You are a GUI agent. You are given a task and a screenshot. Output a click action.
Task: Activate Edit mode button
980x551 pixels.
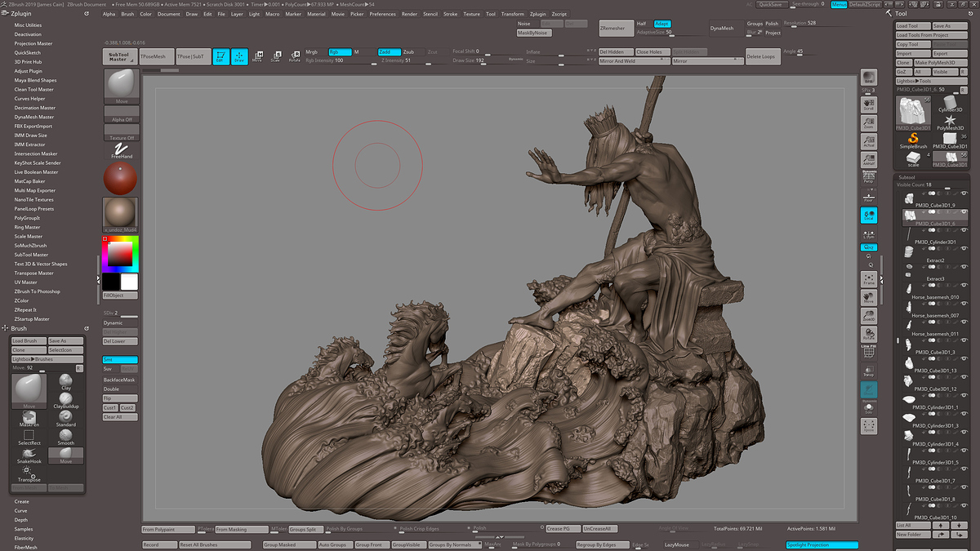(x=220, y=56)
